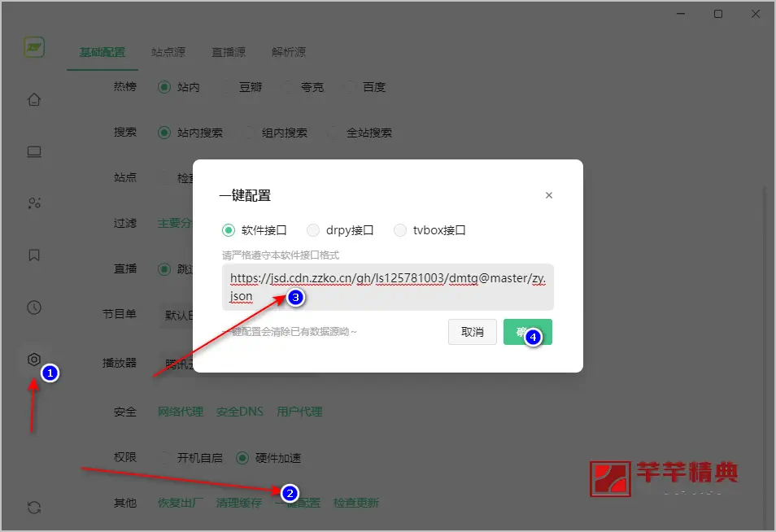
Task: Open 网络代理 security link
Action: coord(181,412)
